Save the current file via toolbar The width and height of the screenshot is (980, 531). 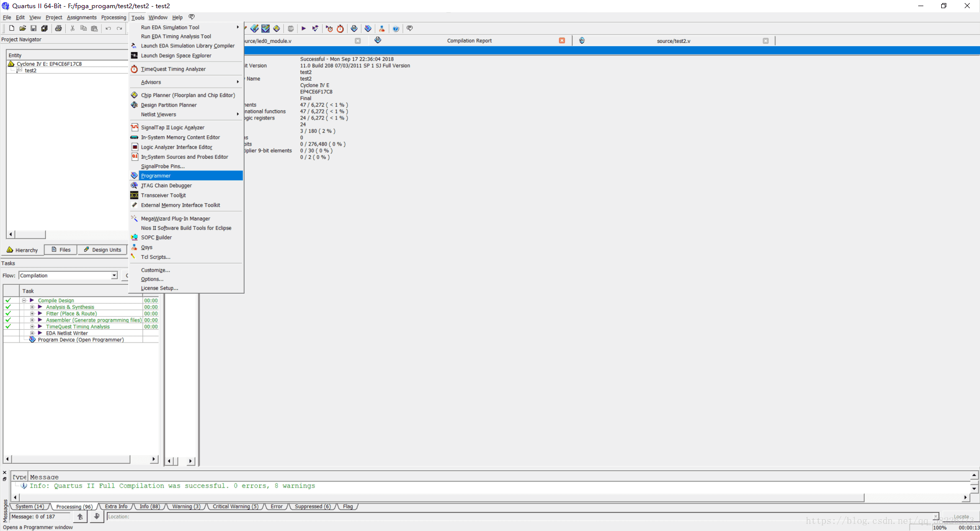(x=34, y=29)
